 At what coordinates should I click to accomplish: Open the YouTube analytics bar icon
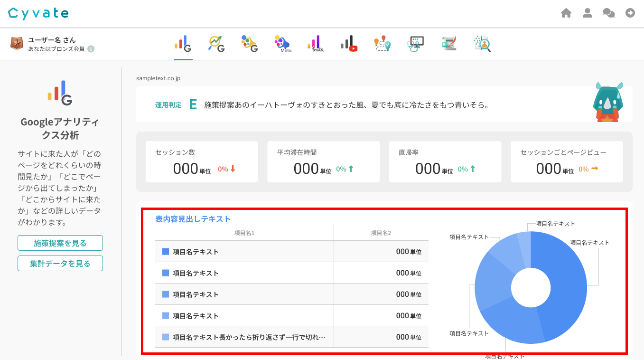[x=349, y=44]
